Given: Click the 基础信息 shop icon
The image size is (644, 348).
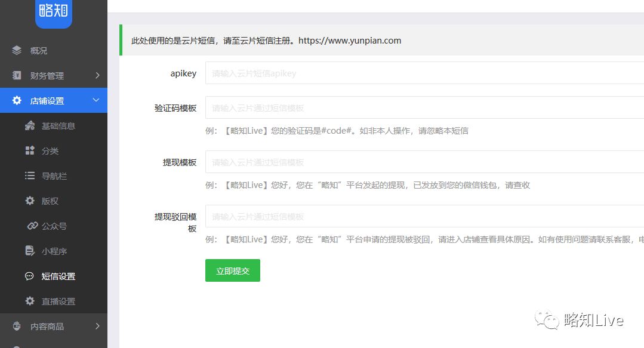Looking at the screenshot, I should [30, 125].
